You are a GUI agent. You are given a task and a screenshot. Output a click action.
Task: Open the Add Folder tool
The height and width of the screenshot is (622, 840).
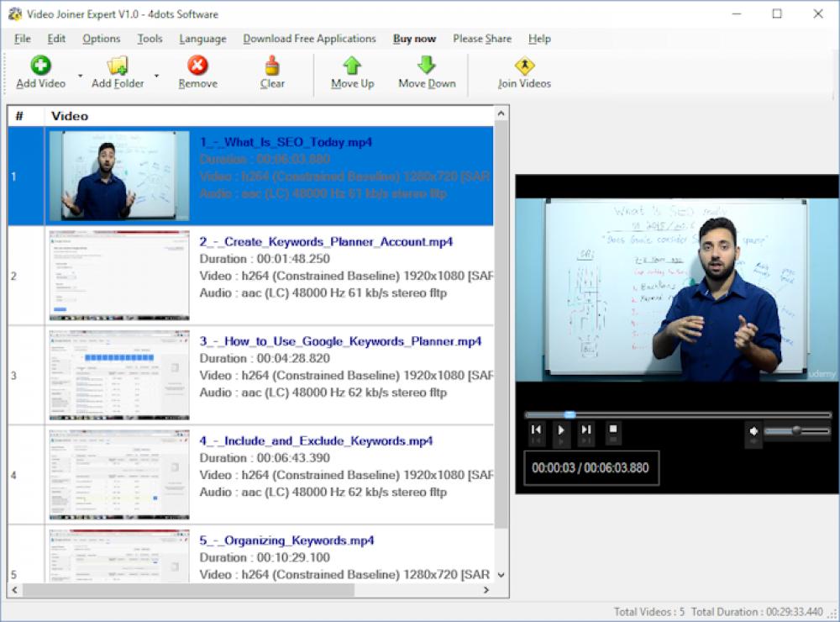[x=117, y=71]
